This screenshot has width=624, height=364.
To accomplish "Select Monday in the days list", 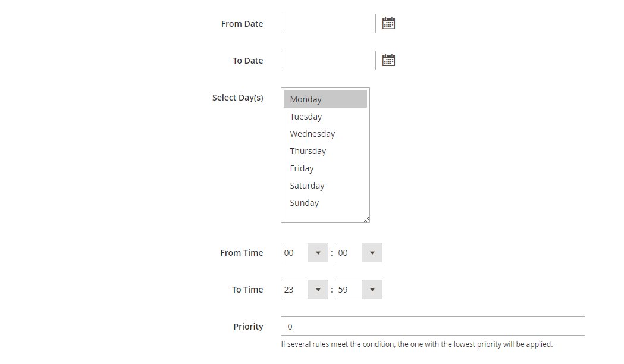I will tap(325, 99).
